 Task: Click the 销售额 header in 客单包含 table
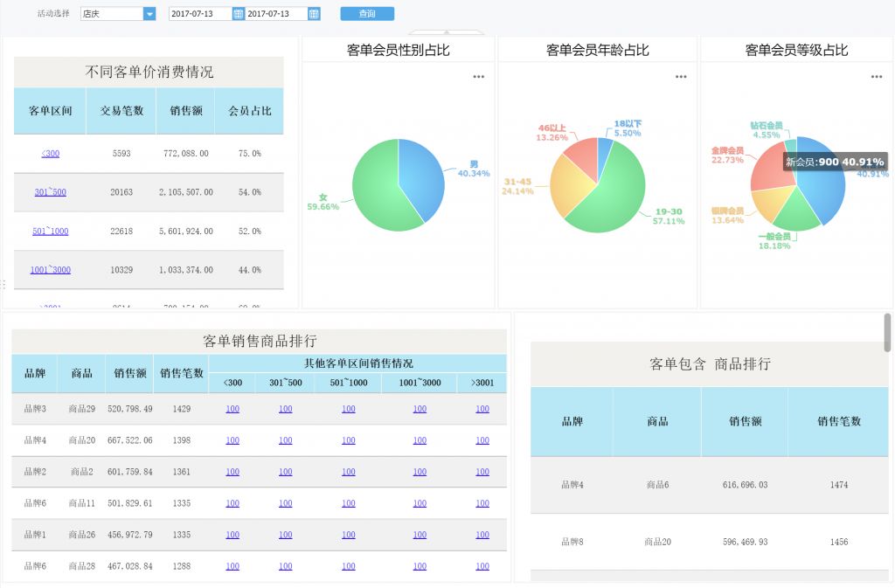point(745,421)
